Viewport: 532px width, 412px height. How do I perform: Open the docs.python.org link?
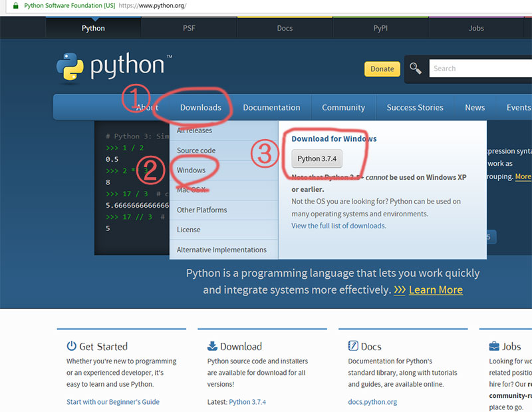(x=372, y=402)
